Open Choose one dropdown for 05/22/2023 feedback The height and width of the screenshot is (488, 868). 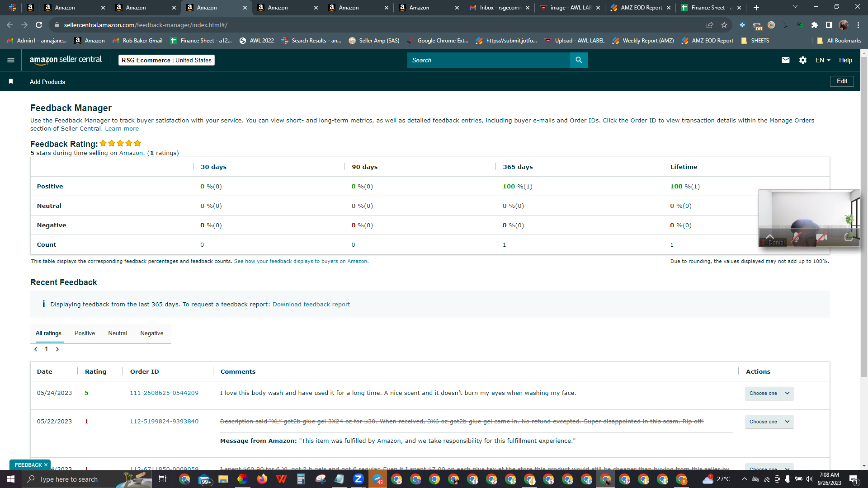769,422
